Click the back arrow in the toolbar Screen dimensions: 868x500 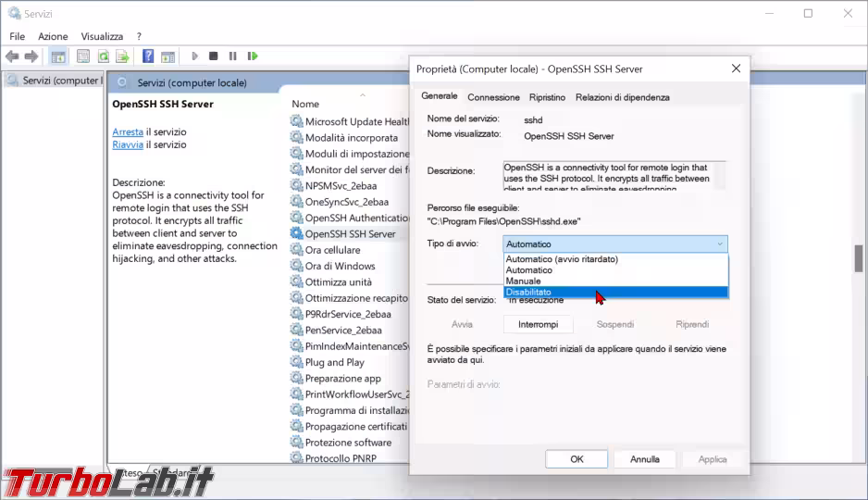coord(12,56)
